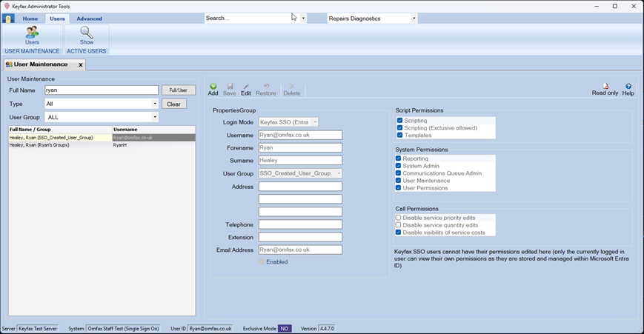
Task: Toggle the System Admin checkbox
Action: 399,166
